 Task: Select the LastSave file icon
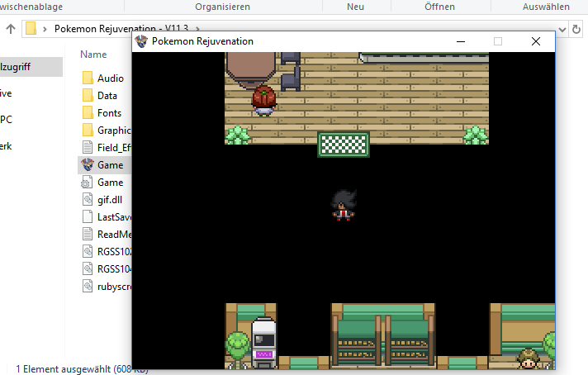pos(88,216)
